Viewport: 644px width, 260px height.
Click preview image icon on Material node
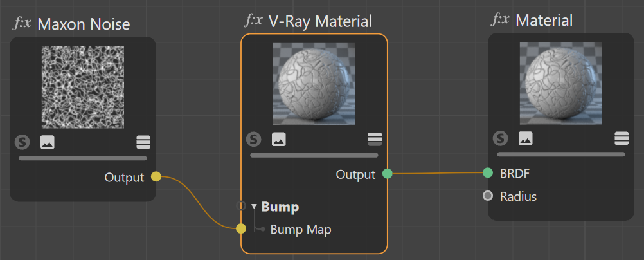(x=525, y=138)
